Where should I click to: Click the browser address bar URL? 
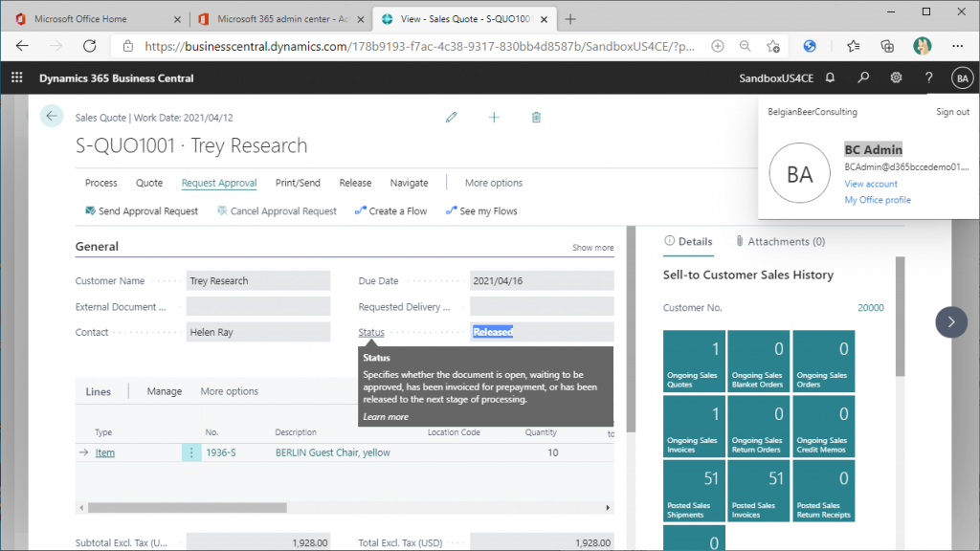419,46
